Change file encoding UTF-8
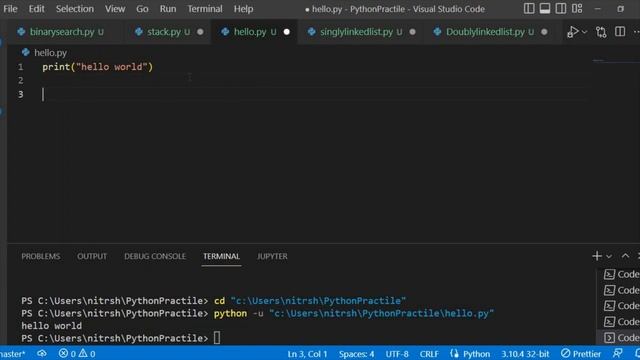640x360 pixels. coord(397,354)
